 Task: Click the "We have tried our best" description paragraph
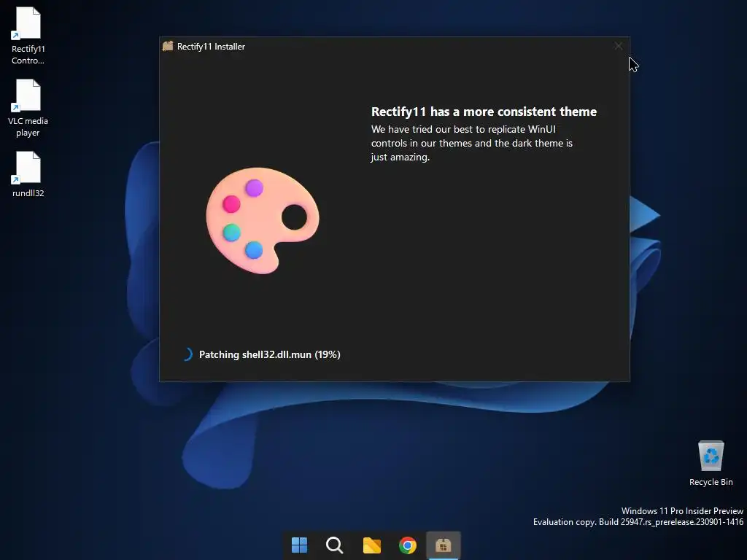coord(472,143)
